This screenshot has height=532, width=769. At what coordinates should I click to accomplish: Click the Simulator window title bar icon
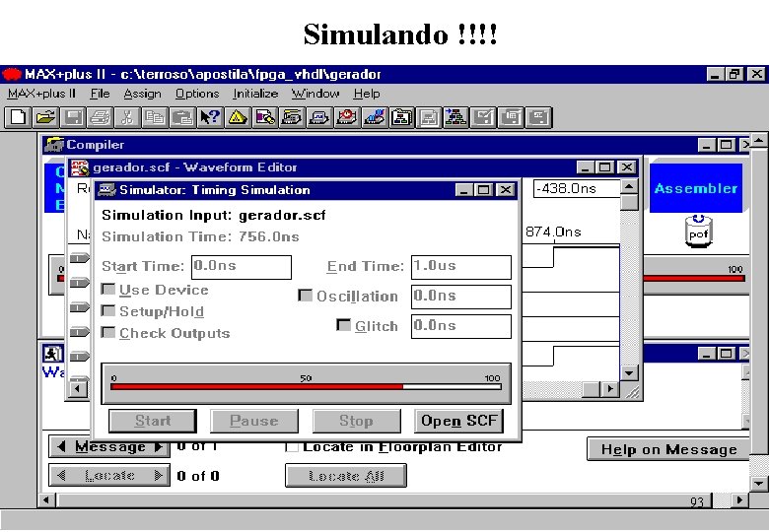pyautogui.click(x=106, y=189)
